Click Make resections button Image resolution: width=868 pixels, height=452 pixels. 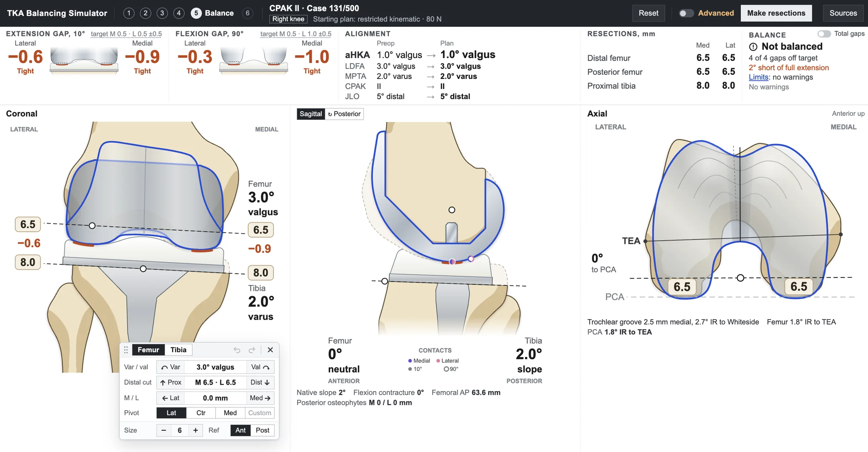(776, 13)
